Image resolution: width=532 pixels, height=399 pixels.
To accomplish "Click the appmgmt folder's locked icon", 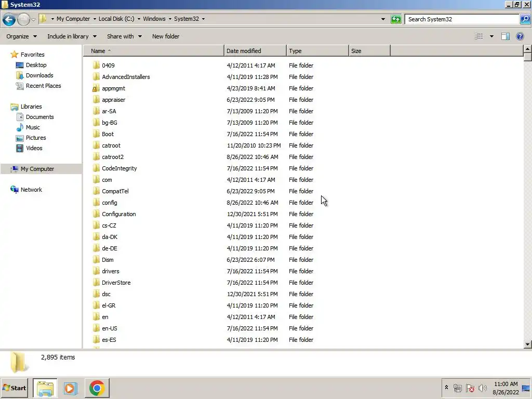I will point(96,88).
